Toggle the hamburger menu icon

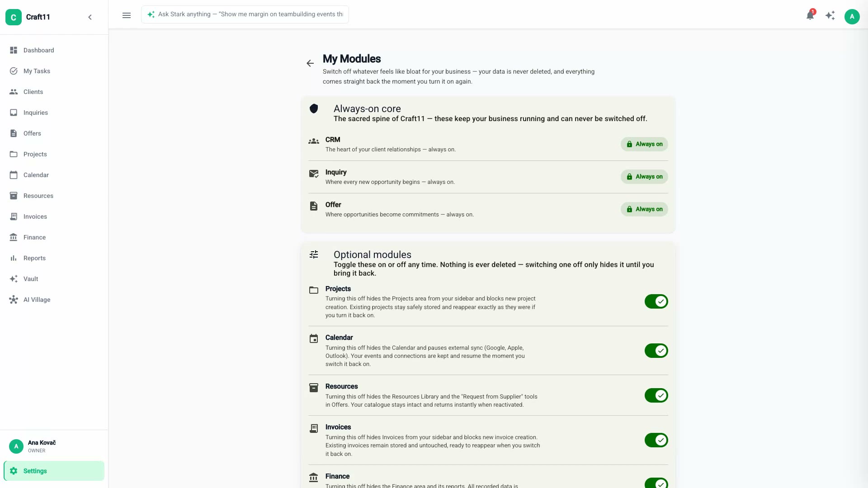pos(127,15)
